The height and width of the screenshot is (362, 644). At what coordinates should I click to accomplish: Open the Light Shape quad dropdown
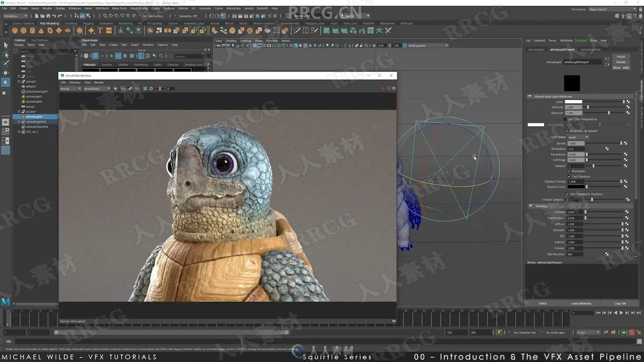coord(578,137)
